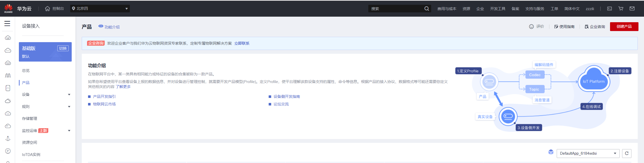
Task: Go to IoTDA实例 in the sidebar
Action: click(31, 154)
